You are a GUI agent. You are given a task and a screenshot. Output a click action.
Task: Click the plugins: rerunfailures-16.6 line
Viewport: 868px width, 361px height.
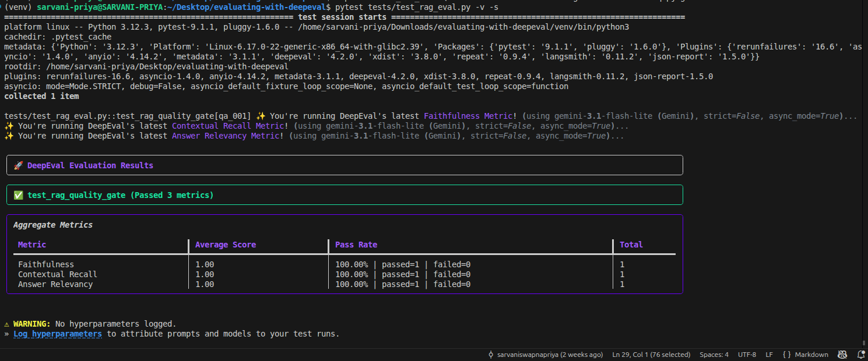tap(359, 76)
